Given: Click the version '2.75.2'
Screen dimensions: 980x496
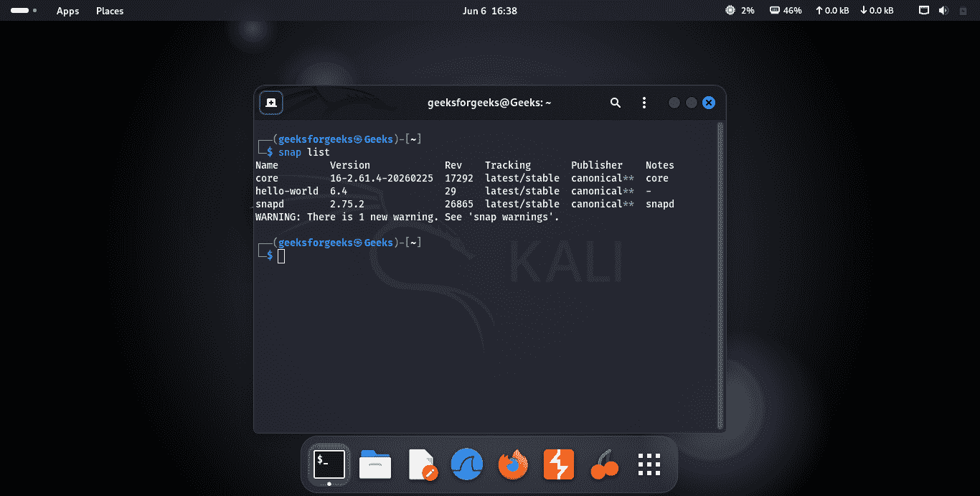Looking at the screenshot, I should tap(347, 204).
